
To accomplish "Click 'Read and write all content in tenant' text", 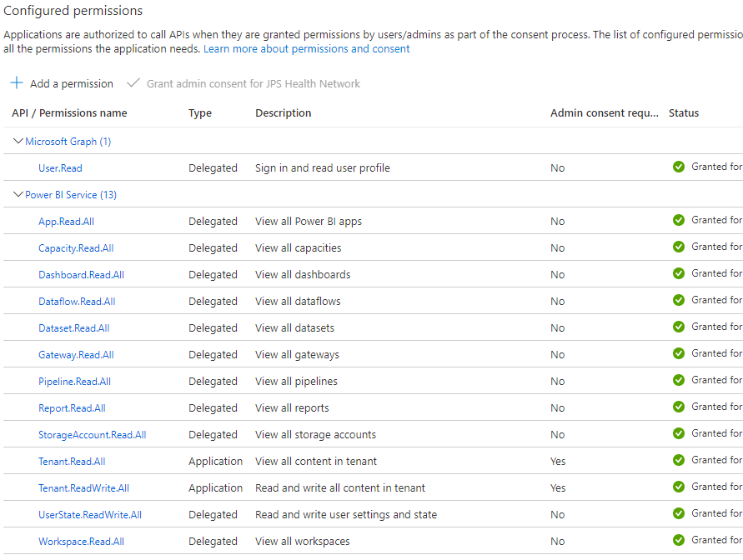I will click(x=340, y=488).
